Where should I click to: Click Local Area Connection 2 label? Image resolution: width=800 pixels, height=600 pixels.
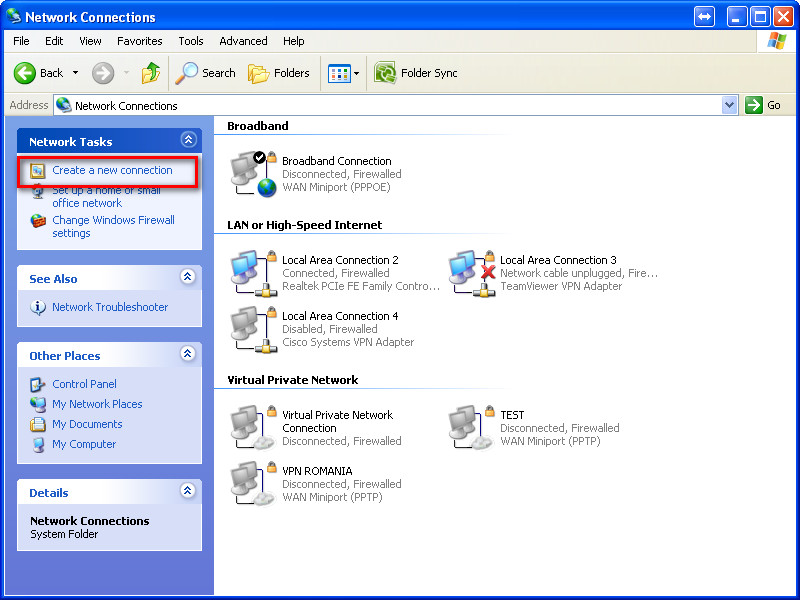(340, 260)
